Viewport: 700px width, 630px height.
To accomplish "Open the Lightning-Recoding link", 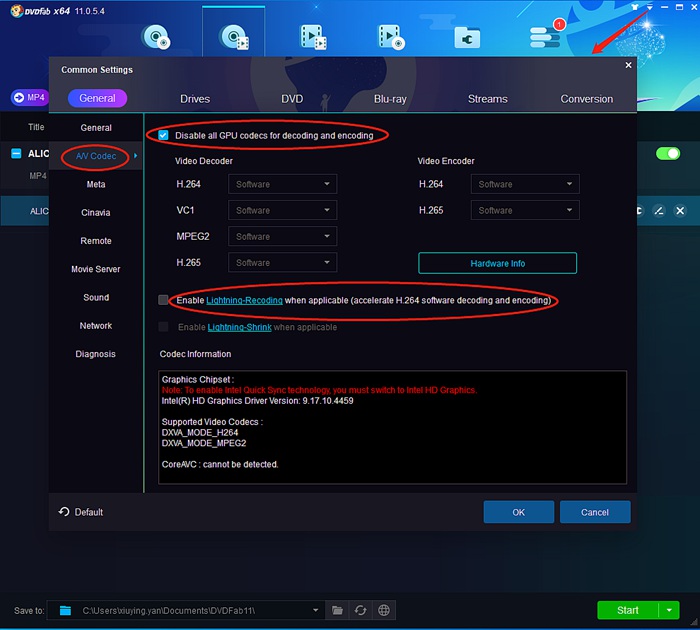I will (244, 300).
